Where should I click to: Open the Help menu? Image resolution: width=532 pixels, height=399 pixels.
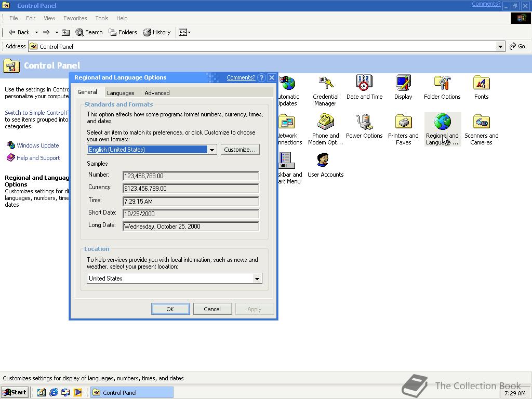click(x=122, y=18)
